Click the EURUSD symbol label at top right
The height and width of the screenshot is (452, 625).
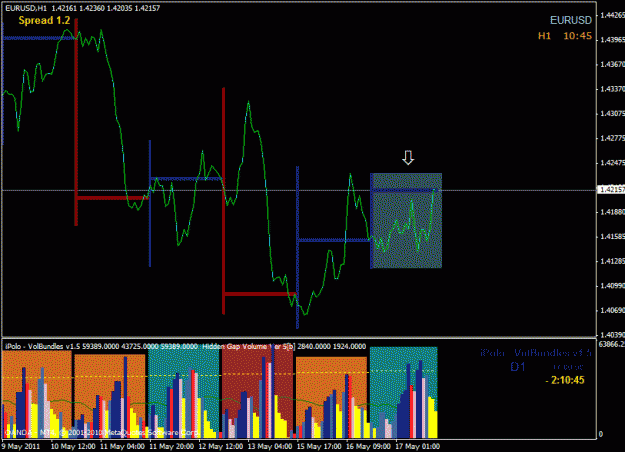tap(571, 20)
